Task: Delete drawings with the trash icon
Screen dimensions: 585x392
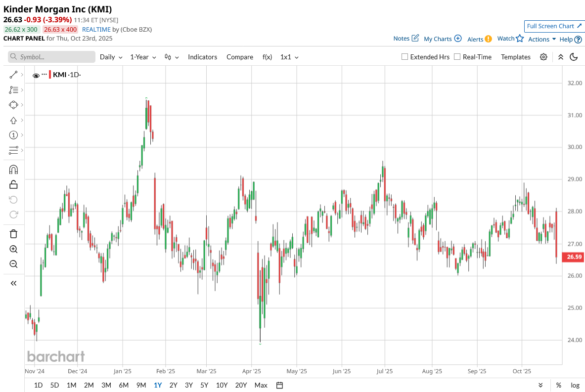Action: 13,234
